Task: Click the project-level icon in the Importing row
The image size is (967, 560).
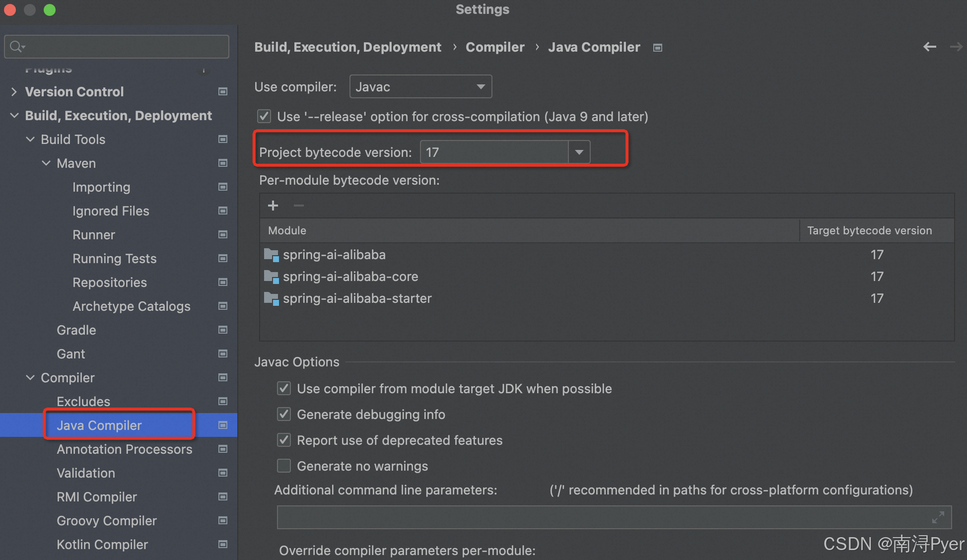Action: [x=223, y=187]
